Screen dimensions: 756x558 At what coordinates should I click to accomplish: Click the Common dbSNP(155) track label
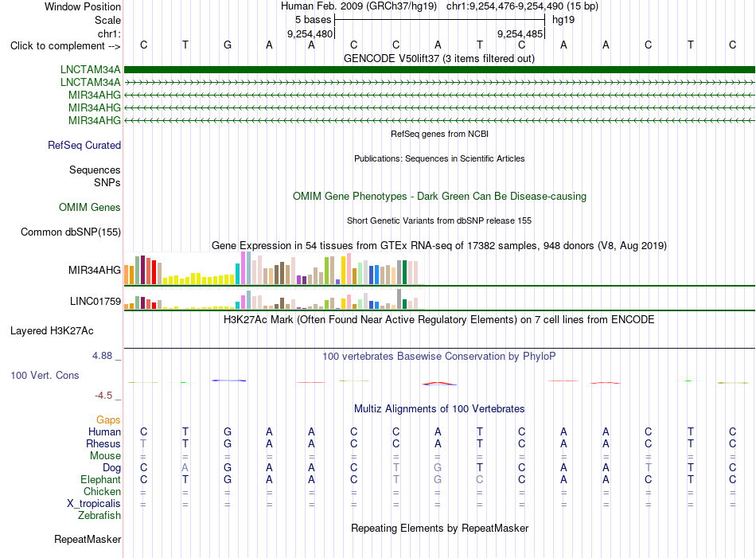click(x=71, y=232)
